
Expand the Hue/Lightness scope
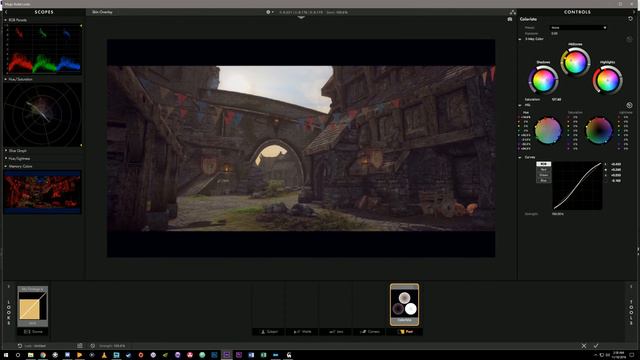[x=6, y=158]
